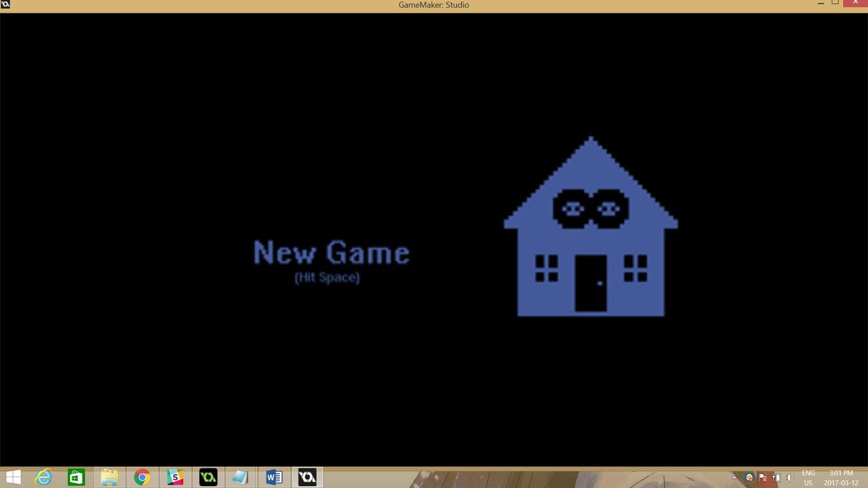Select the active GameMaker game window taskbar icon
The image size is (868, 488).
307,478
